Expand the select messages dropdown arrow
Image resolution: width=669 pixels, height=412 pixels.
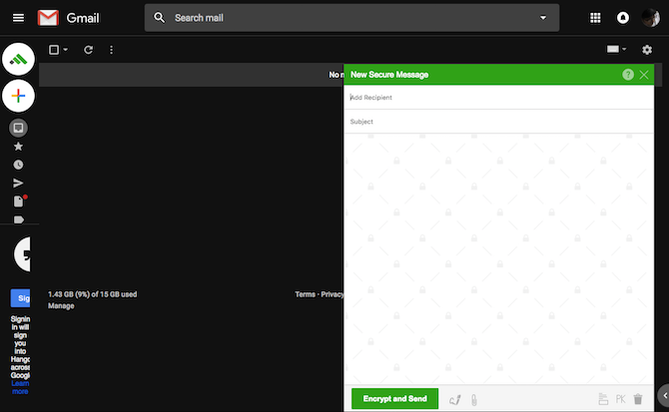(66, 50)
